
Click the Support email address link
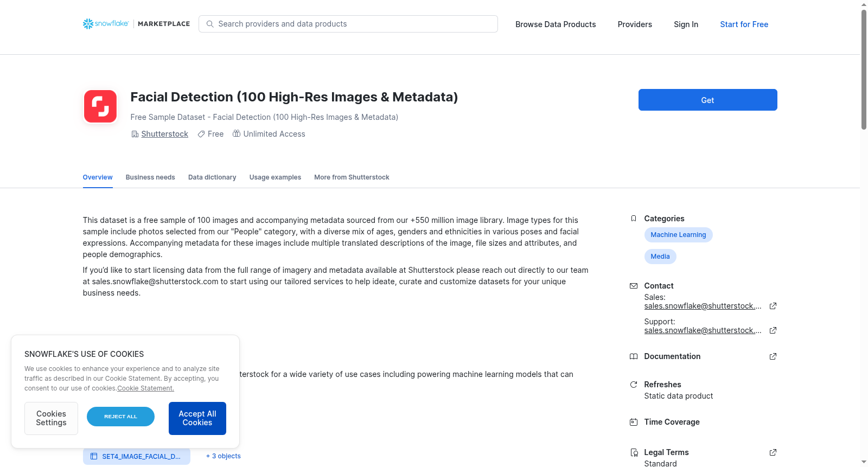coord(703,330)
